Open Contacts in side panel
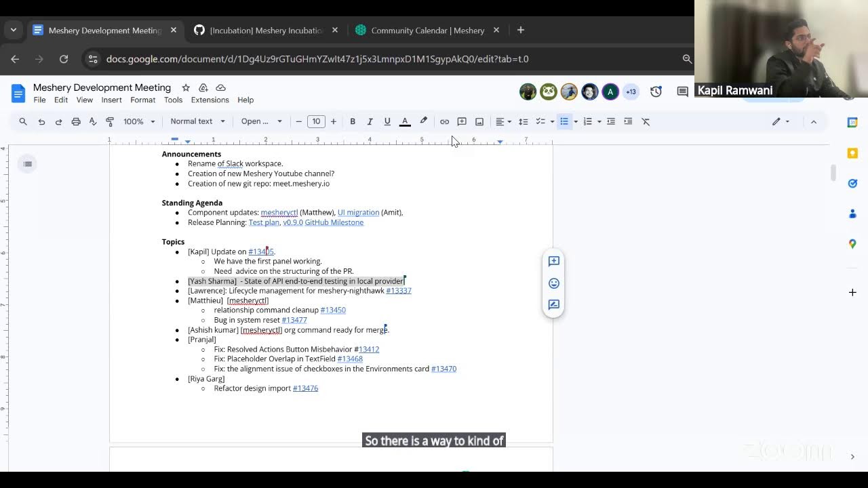The image size is (868, 488). click(852, 213)
